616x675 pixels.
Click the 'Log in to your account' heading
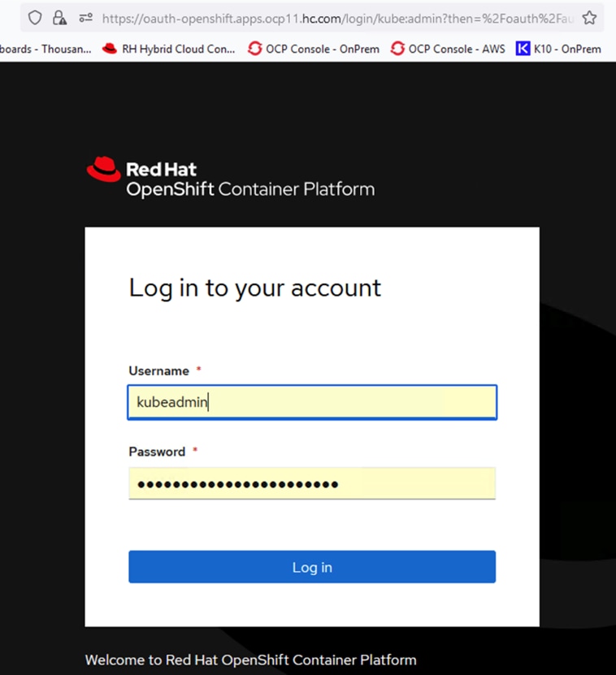coord(255,288)
